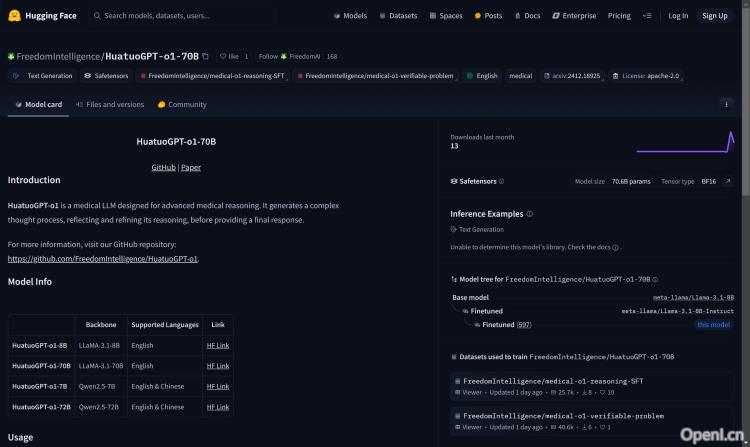Open the Models page from navbar
The width and height of the screenshot is (750, 447).
coord(350,16)
